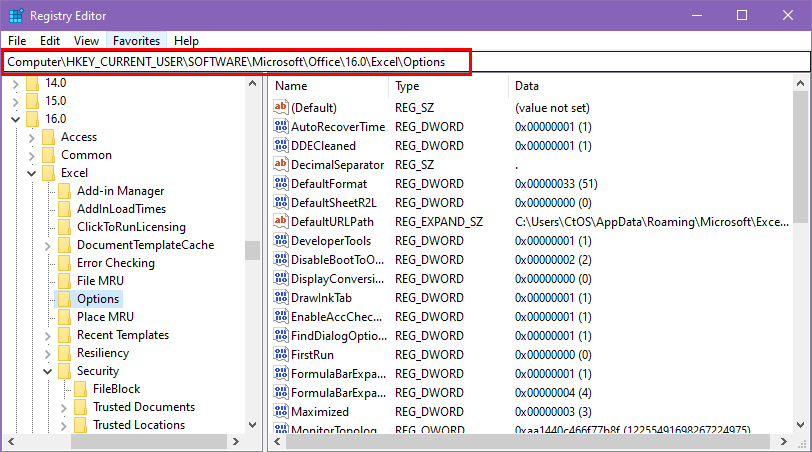
Task: Select the 15.0 key label
Action: (55, 101)
